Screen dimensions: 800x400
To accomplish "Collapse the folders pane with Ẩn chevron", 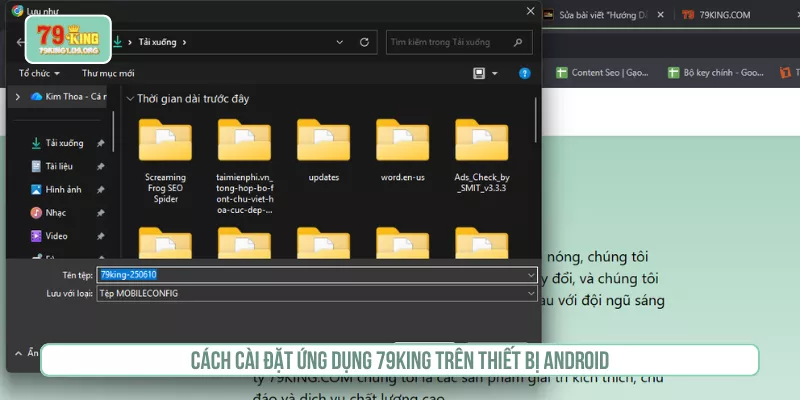I will click(18, 353).
